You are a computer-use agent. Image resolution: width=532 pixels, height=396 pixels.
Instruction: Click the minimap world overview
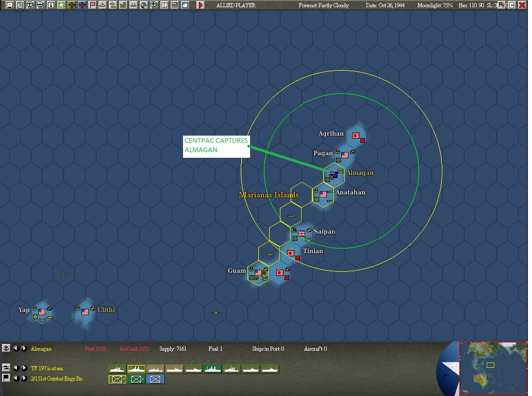(x=493, y=368)
